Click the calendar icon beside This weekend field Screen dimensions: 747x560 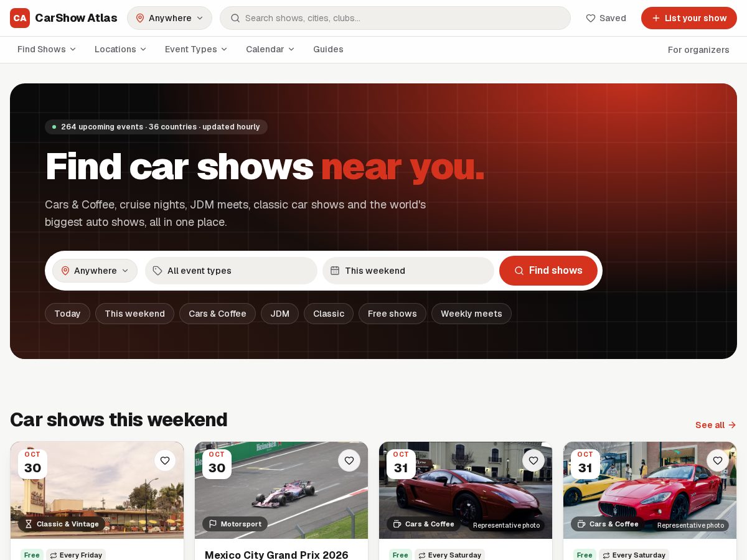335,271
